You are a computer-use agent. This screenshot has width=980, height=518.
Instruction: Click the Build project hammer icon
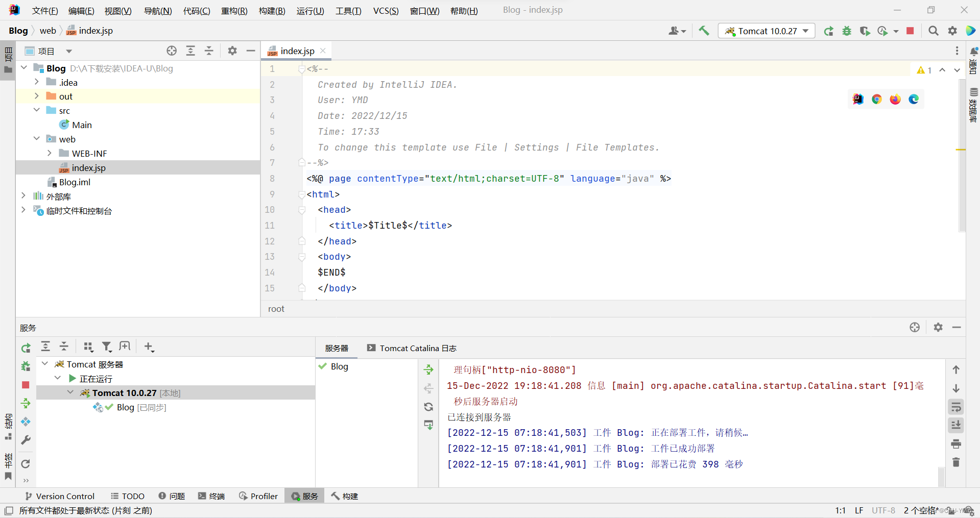click(704, 31)
